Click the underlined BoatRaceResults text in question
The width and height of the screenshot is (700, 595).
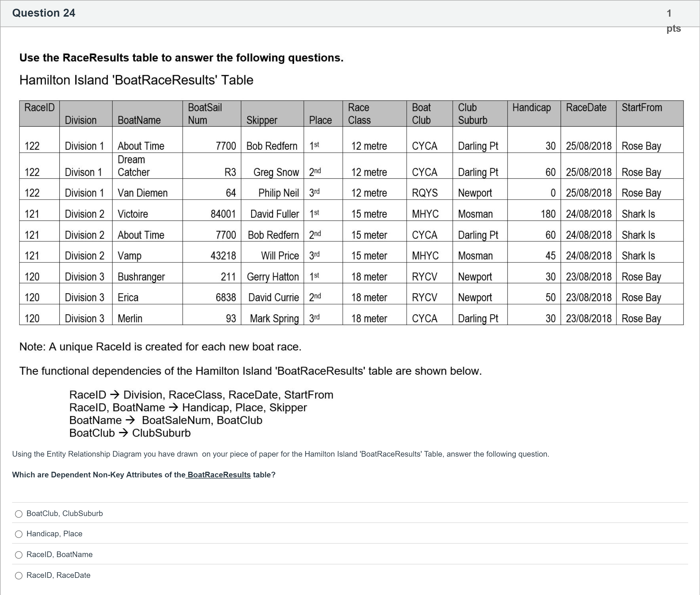pyautogui.click(x=219, y=475)
